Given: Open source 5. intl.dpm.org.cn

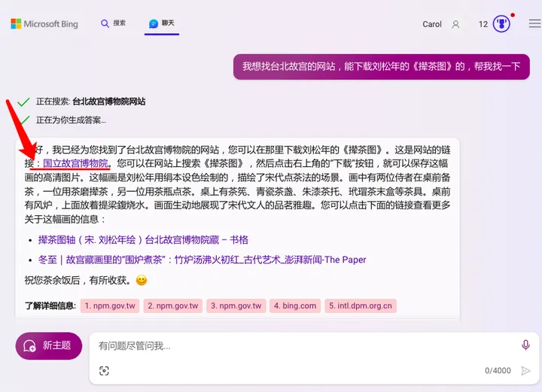Looking at the screenshot, I should [x=361, y=306].
